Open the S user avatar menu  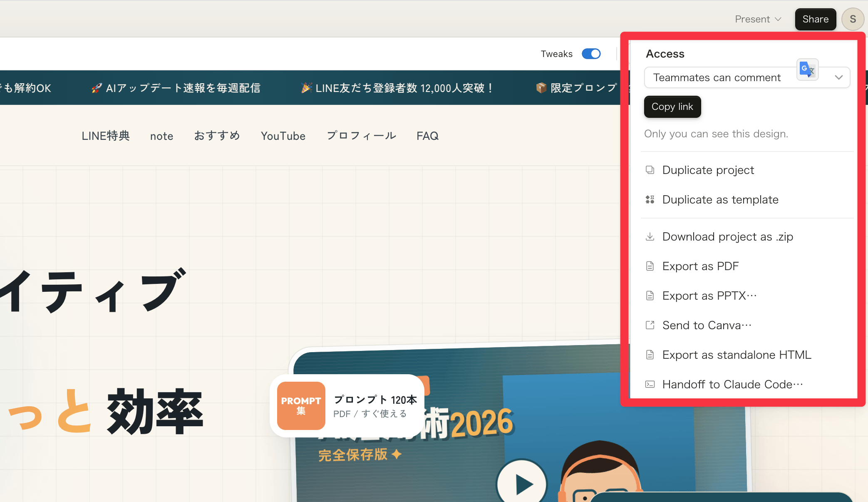pyautogui.click(x=853, y=19)
